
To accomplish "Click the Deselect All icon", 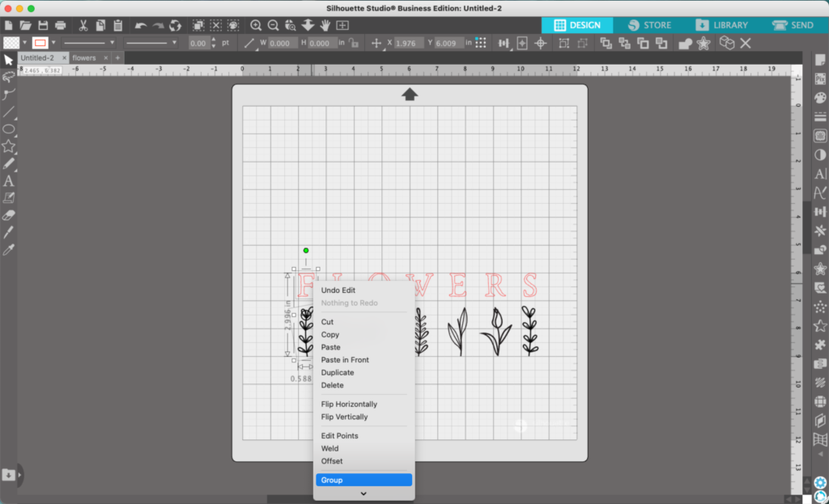I will point(215,25).
